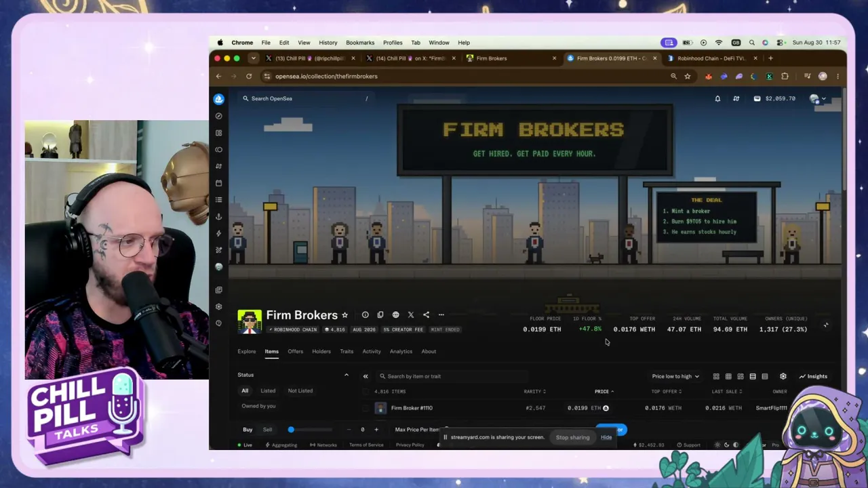This screenshot has width=868, height=488.
Task: Open the item view settings gear
Action: pos(783,376)
